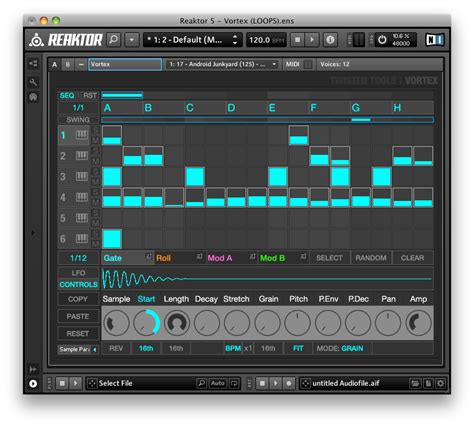Toggle the REV reverse button

point(116,348)
